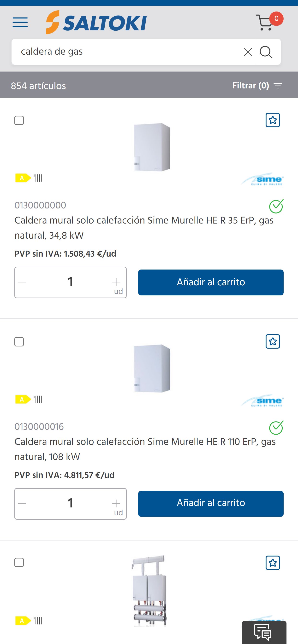Tick the checkbox for product 0130000000

pyautogui.click(x=19, y=121)
